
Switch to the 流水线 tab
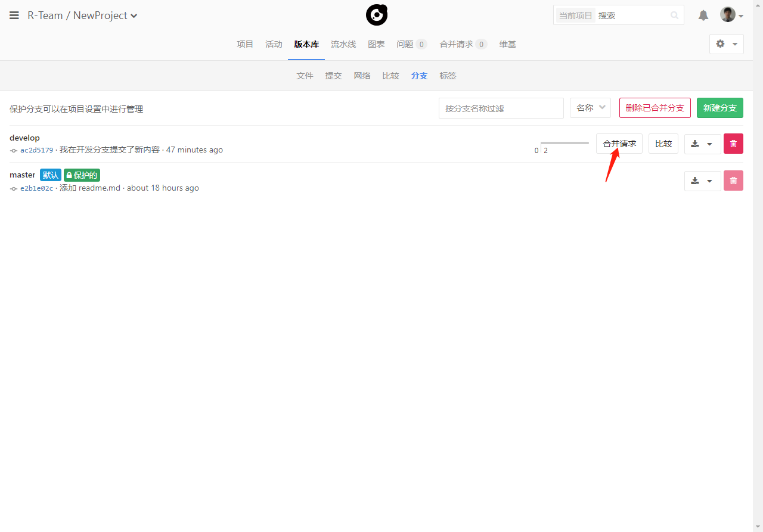[x=343, y=44]
